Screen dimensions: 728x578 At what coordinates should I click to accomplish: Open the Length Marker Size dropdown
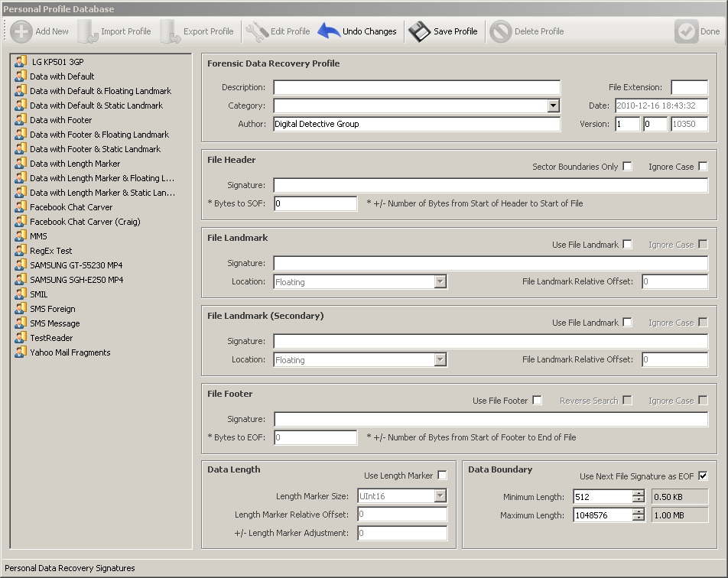[x=440, y=496]
